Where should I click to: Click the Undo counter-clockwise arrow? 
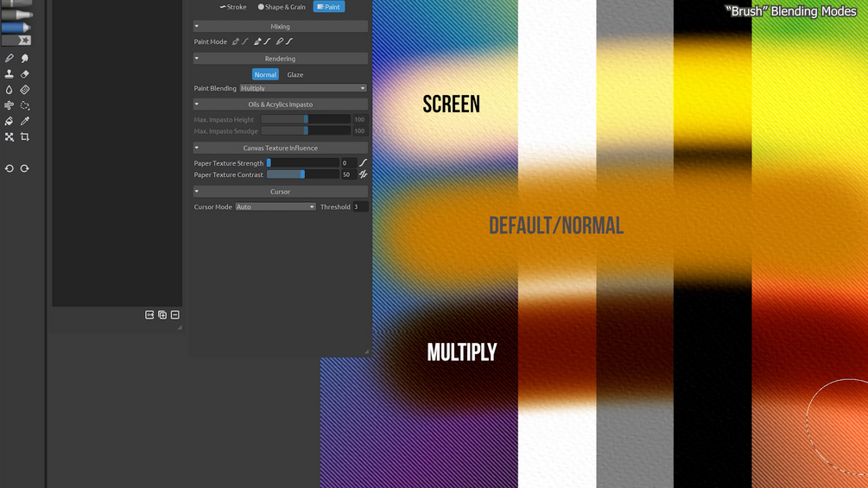pyautogui.click(x=9, y=168)
